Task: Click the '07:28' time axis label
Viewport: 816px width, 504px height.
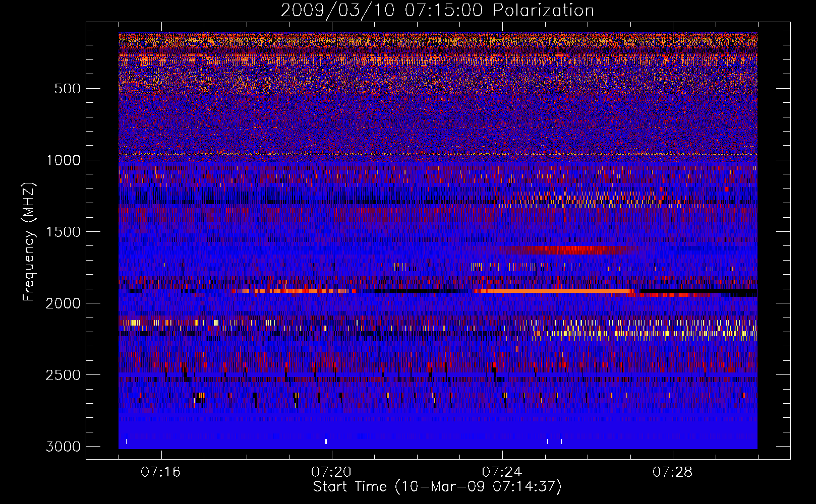Action: pos(672,472)
